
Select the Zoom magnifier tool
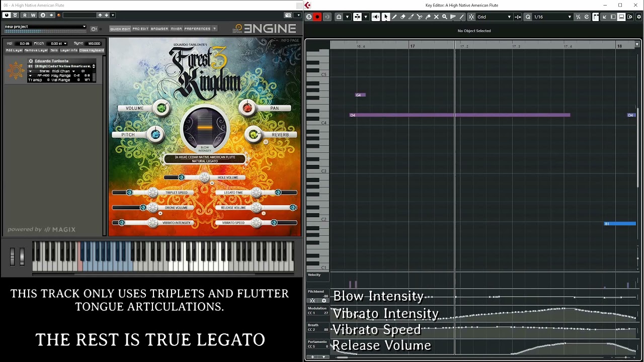(444, 17)
